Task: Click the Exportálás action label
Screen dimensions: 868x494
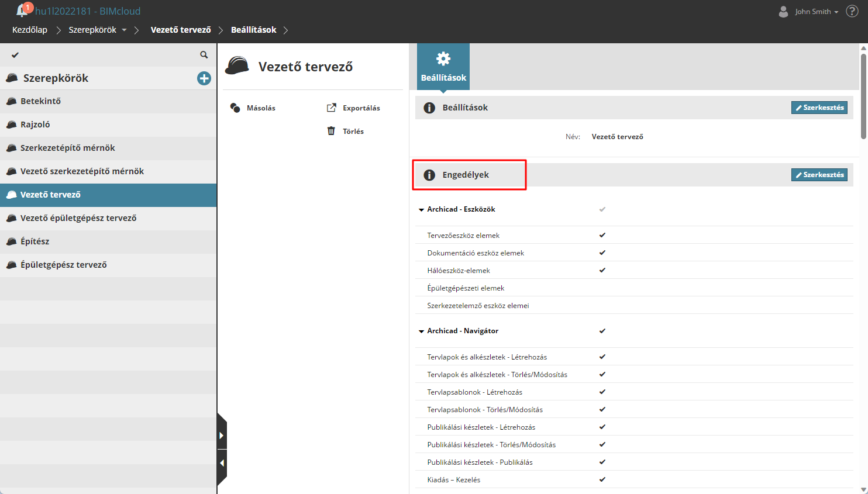Action: click(361, 108)
